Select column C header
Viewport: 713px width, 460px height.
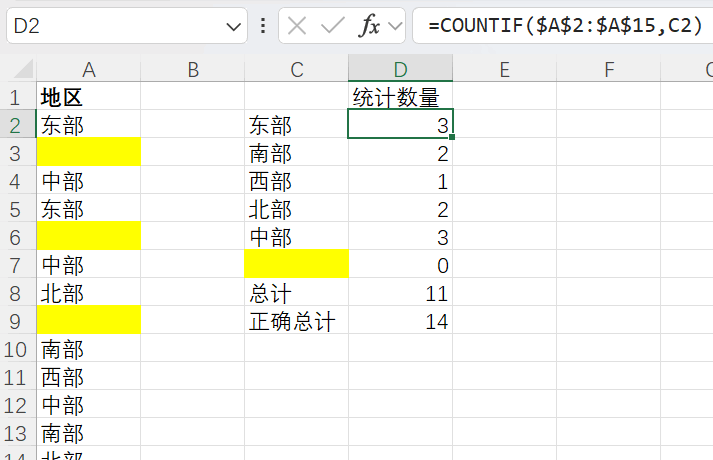(x=296, y=70)
